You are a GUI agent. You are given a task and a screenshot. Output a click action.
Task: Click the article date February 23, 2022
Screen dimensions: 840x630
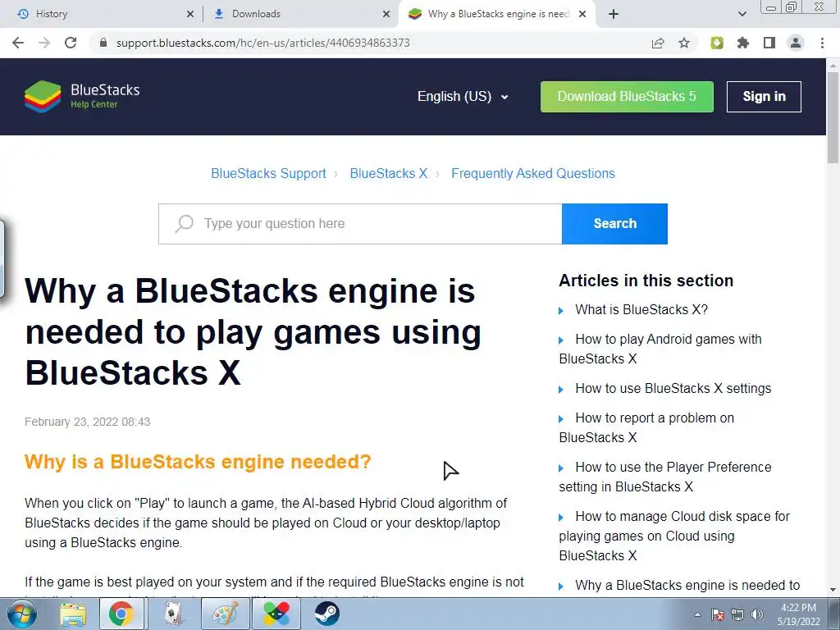click(87, 422)
